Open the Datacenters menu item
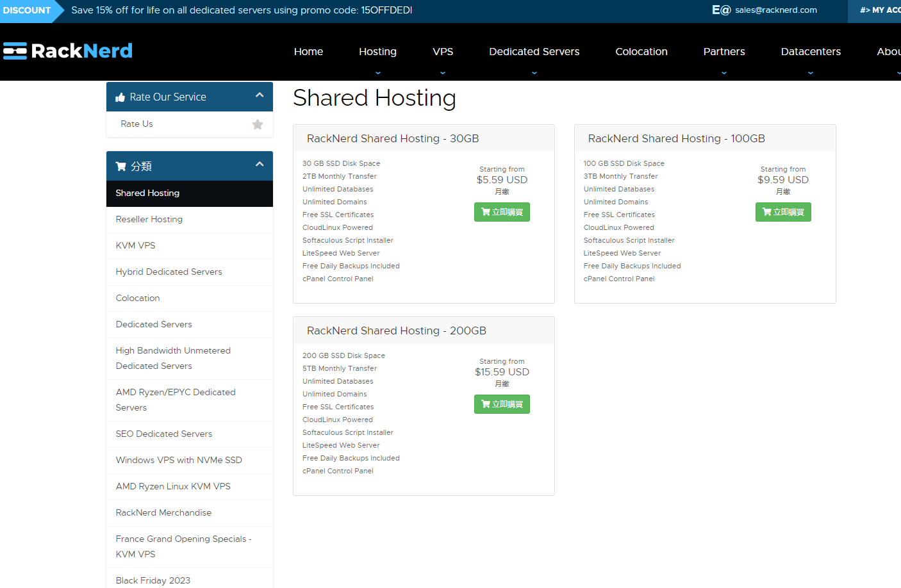901x588 pixels. (811, 52)
